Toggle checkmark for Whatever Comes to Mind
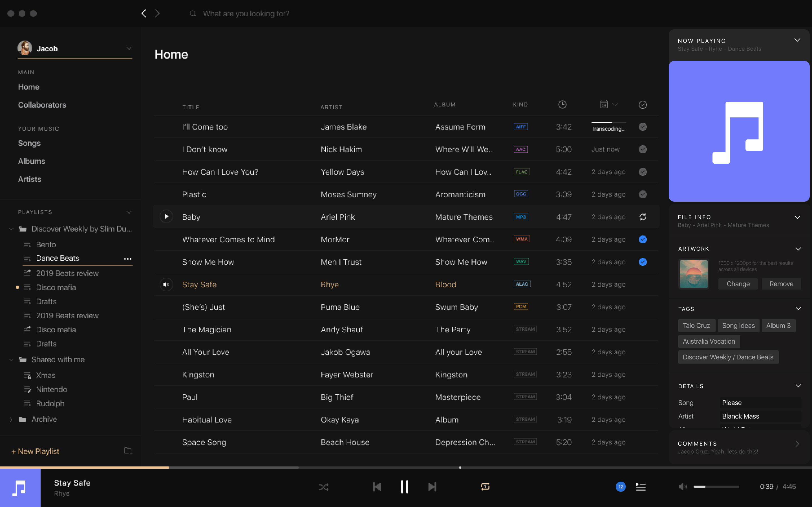812x507 pixels. pyautogui.click(x=643, y=239)
